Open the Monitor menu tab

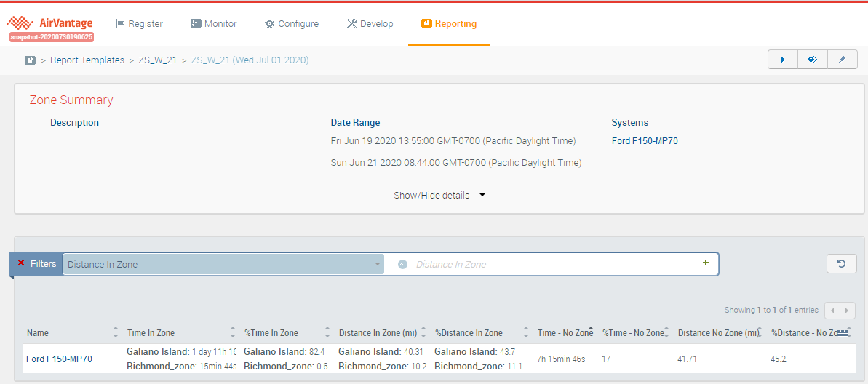click(x=214, y=24)
